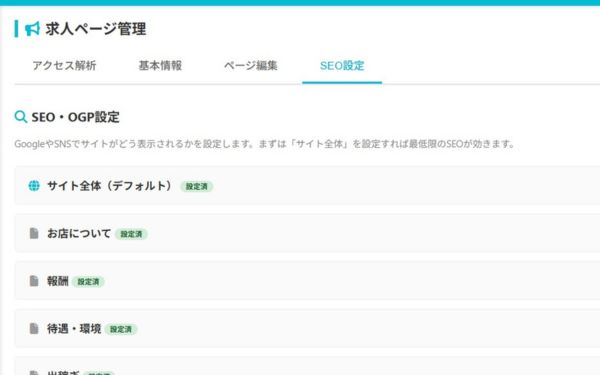
Task: Click the globe icon for サイト全体
Action: pyautogui.click(x=34, y=186)
